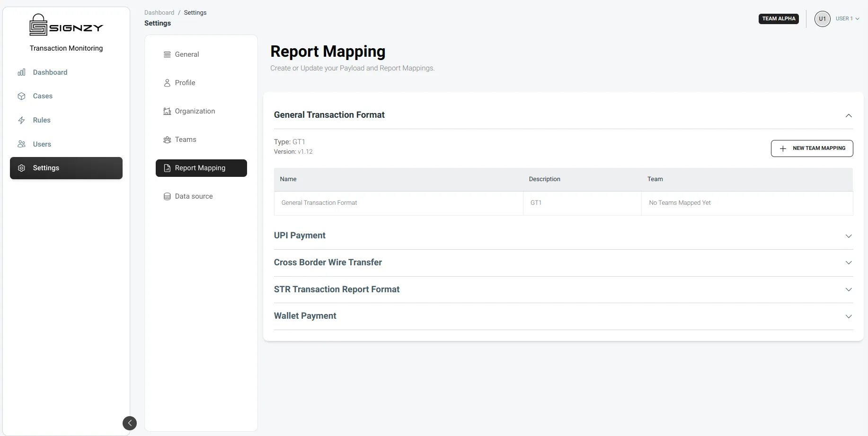Click the Data source database icon
Viewport: 868px width, 436px height.
coord(167,196)
